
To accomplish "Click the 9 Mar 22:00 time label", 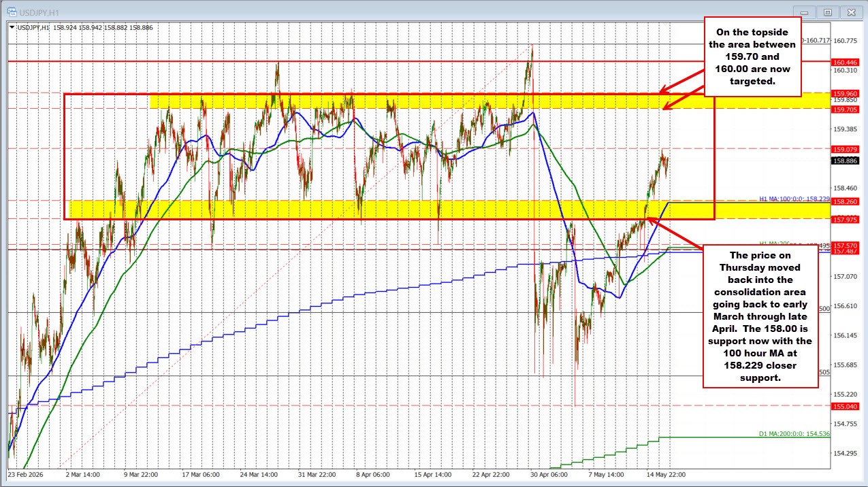I will click(140, 474).
